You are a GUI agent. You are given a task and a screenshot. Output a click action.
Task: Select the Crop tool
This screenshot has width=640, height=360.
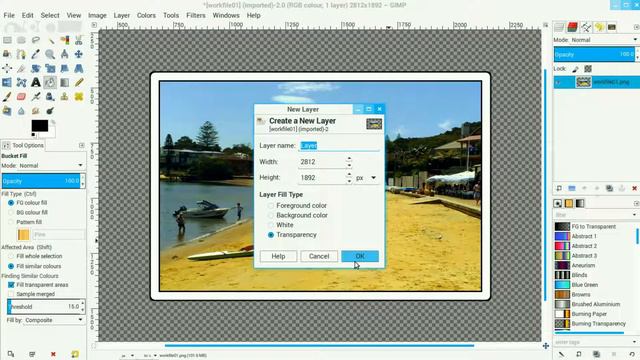[22, 68]
